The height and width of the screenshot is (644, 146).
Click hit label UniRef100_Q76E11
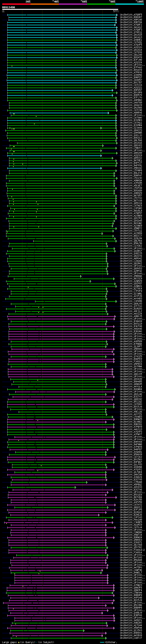[131, 32]
